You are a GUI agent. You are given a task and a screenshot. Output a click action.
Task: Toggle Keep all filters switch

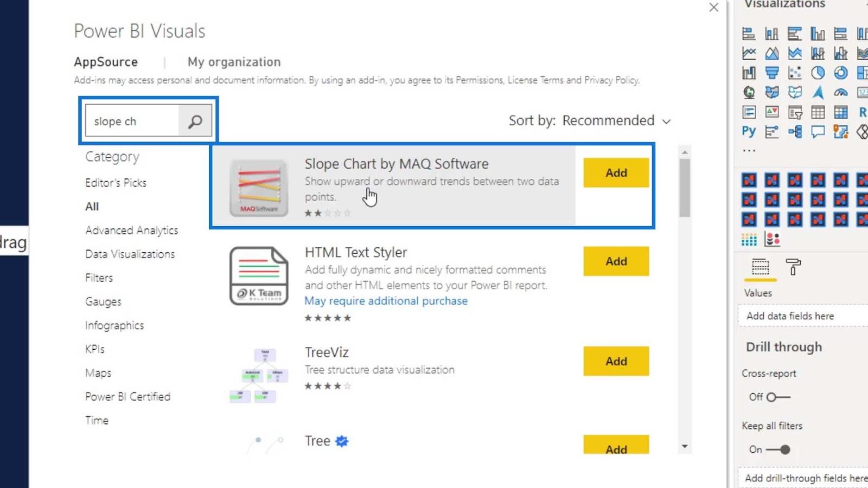(778, 450)
